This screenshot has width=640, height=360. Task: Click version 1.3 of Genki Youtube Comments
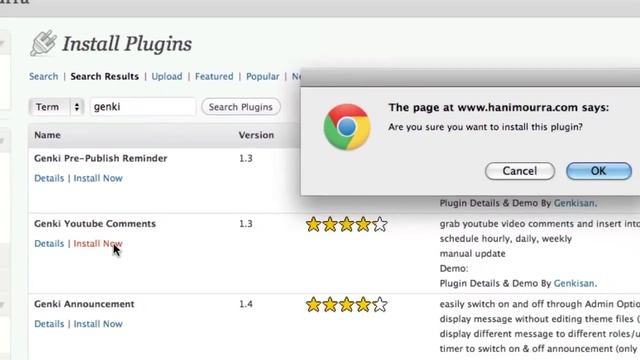(x=246, y=224)
